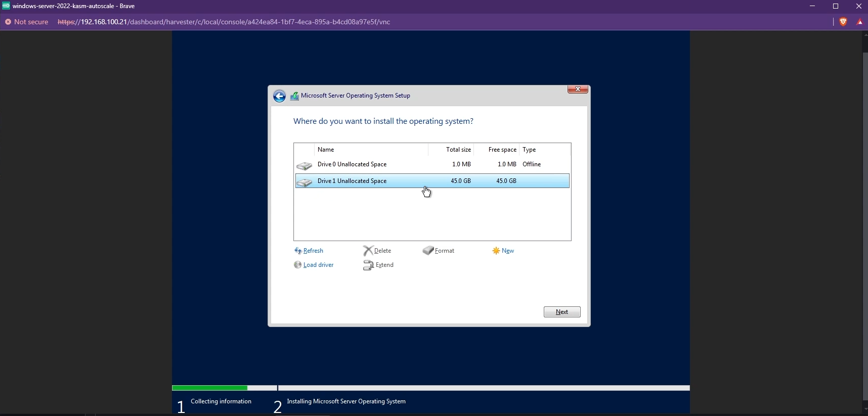Click the Refresh icon below drive list

coord(298,251)
